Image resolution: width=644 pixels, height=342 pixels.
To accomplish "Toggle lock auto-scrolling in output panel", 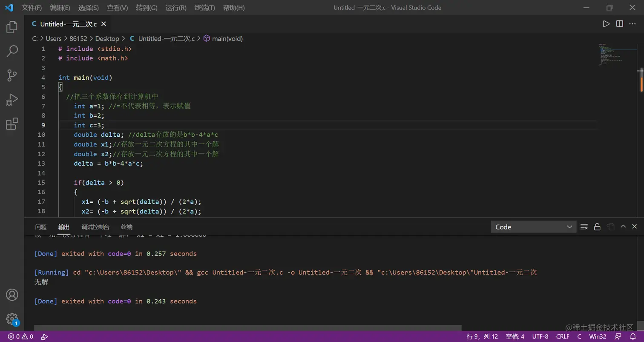I will point(597,227).
